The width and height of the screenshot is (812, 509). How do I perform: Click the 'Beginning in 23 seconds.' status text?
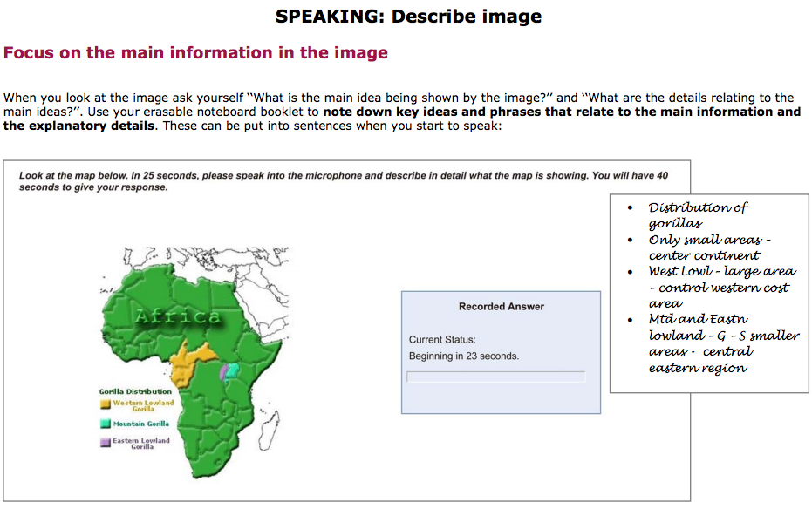[463, 356]
